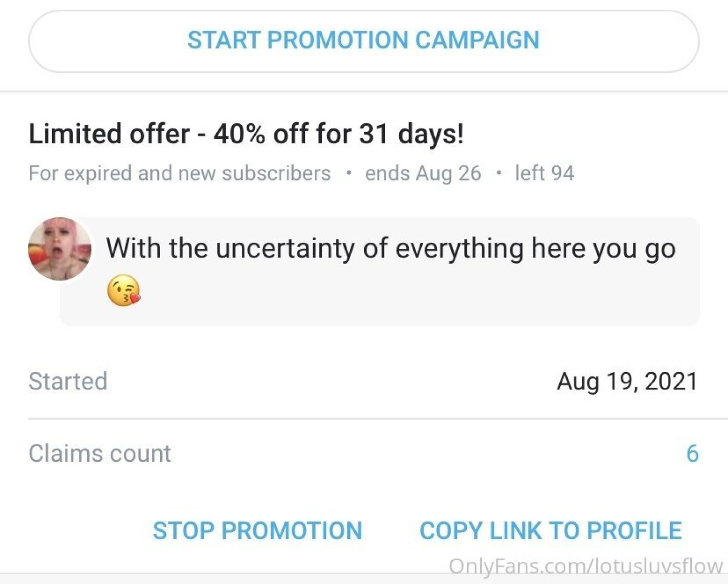
Task: Click the bullet separator before 'ends Aug 26'
Action: [349, 173]
